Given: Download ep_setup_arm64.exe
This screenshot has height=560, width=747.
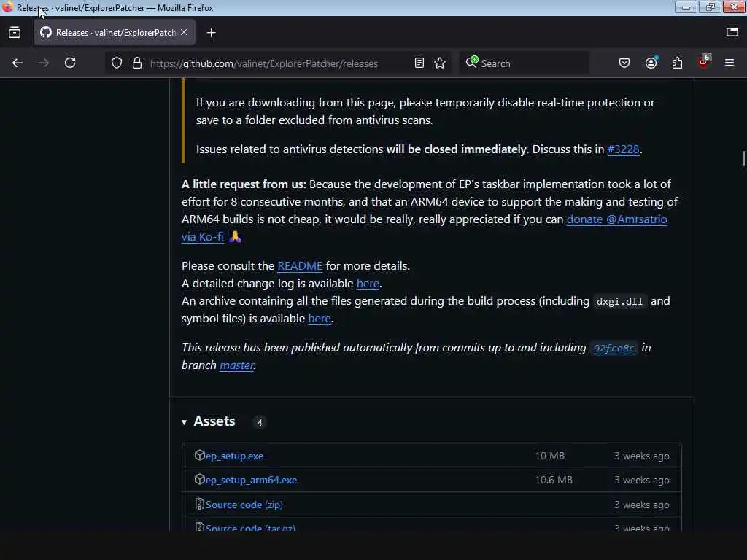Looking at the screenshot, I should [x=251, y=480].
